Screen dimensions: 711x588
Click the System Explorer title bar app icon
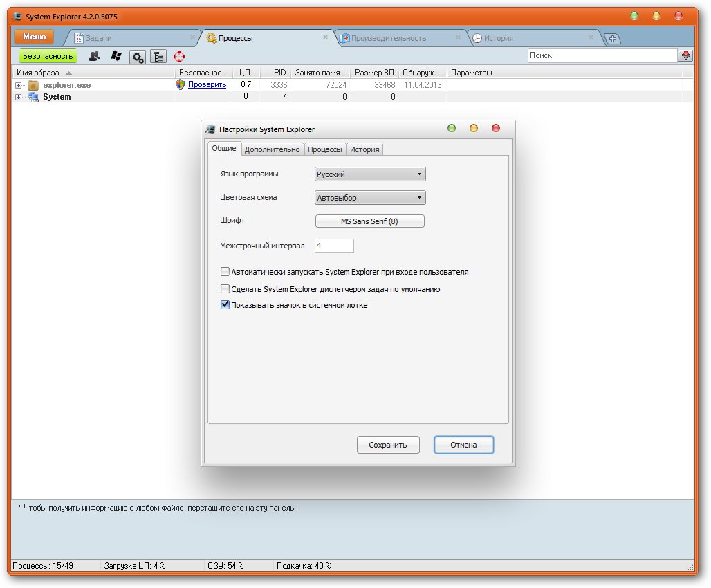(17, 17)
